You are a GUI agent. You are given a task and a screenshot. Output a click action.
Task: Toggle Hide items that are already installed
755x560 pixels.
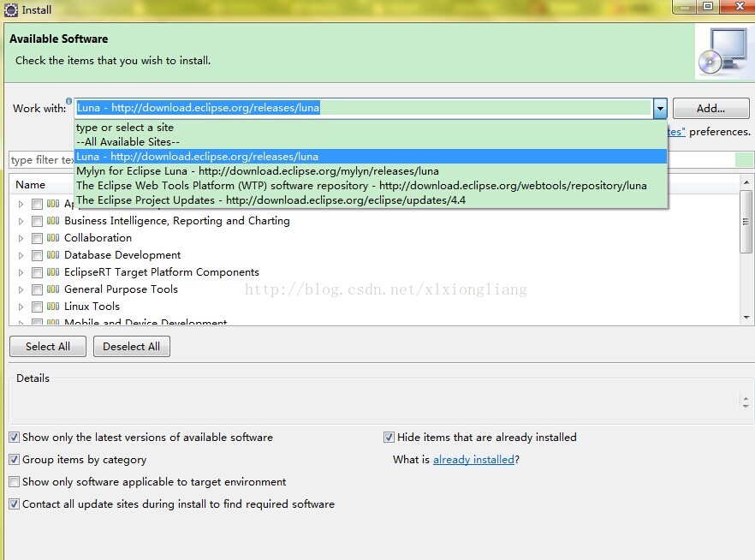click(389, 438)
